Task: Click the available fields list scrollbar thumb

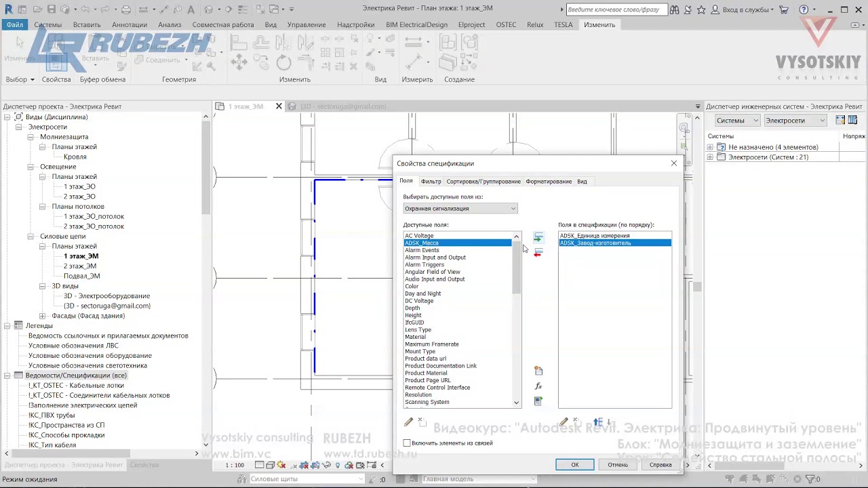Action: [x=516, y=268]
